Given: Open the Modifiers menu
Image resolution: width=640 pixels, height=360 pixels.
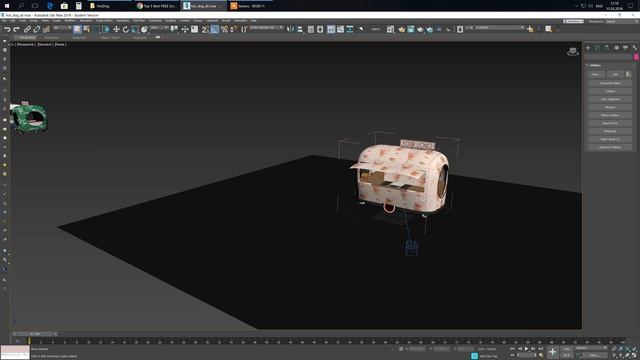Looking at the screenshot, I should coord(70,20).
